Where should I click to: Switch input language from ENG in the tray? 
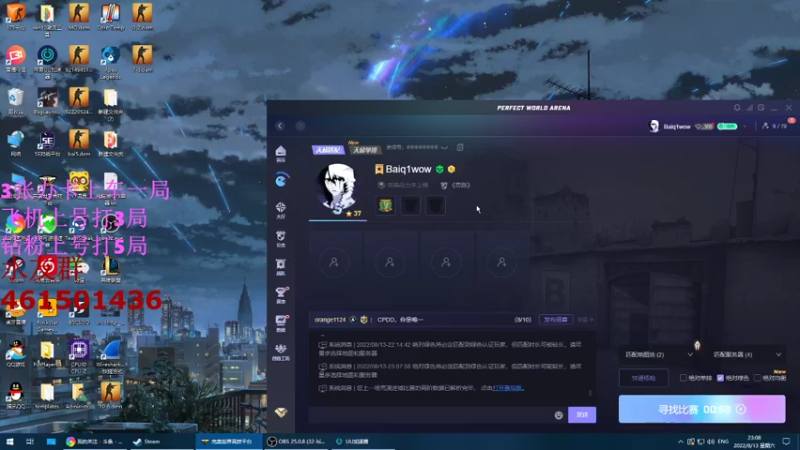point(723,442)
